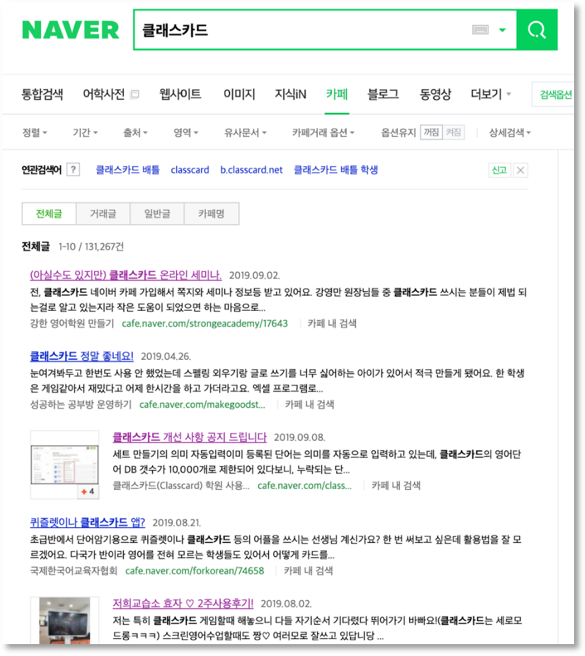Open result 클래스카드 온라인 세미나
Screen dimensions: 585x656
(x=126, y=275)
